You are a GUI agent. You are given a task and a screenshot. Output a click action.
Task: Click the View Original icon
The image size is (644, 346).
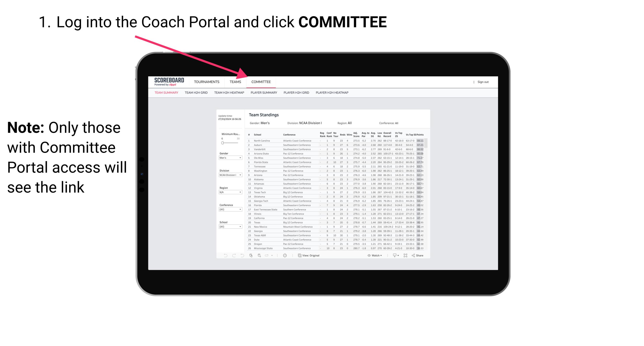point(299,256)
